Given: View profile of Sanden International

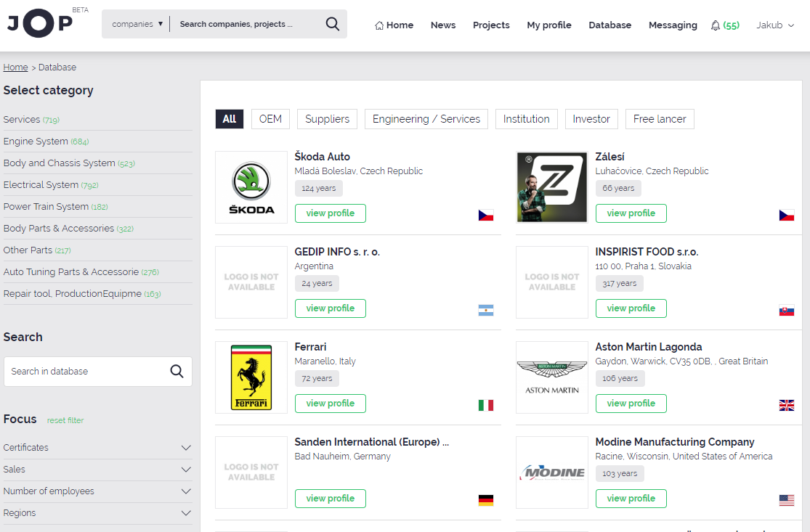Looking at the screenshot, I should tap(330, 498).
